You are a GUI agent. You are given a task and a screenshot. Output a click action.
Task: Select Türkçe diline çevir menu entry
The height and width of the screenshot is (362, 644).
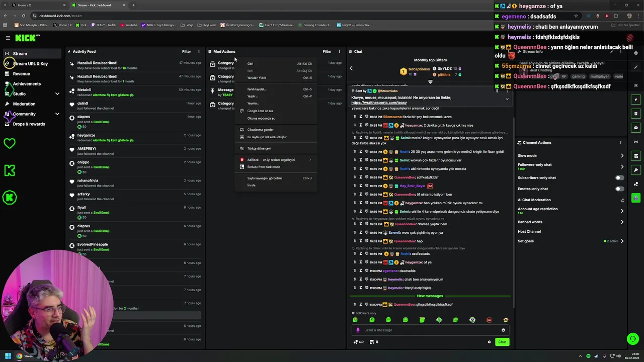tap(276, 148)
